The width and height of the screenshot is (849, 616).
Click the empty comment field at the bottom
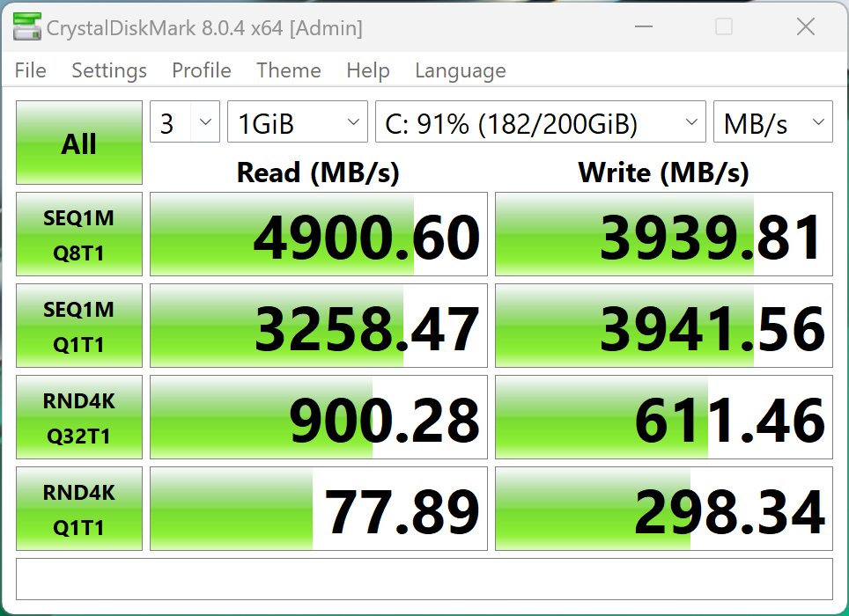click(x=424, y=579)
